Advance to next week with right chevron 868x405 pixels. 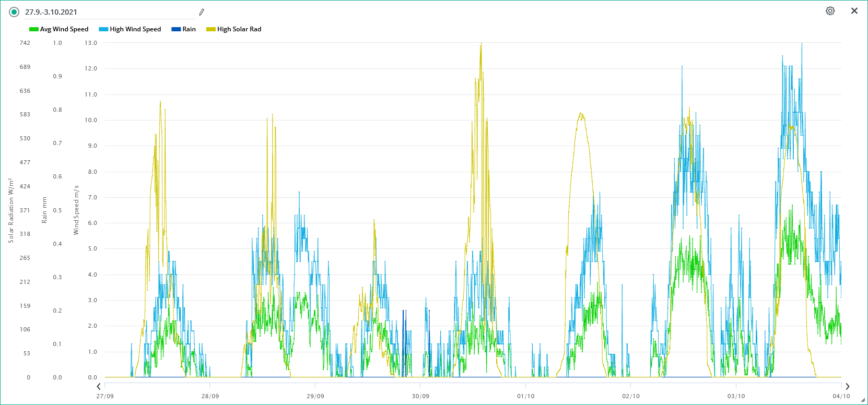point(847,386)
